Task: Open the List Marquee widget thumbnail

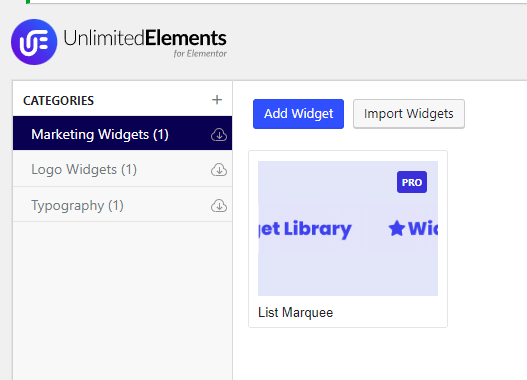Action: (x=348, y=228)
